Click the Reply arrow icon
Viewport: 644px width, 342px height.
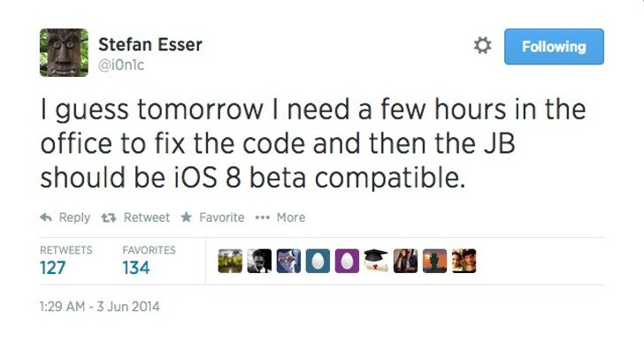pyautogui.click(x=46, y=217)
